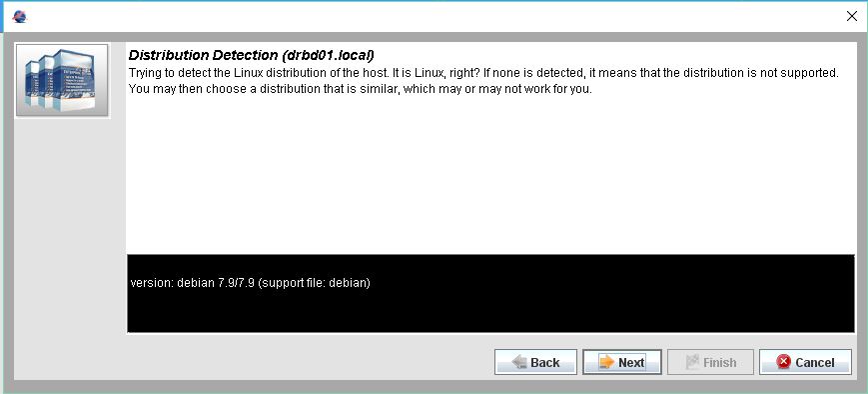Click the gray left-arrow icon on Back
The width and height of the screenshot is (868, 394).
[519, 362]
